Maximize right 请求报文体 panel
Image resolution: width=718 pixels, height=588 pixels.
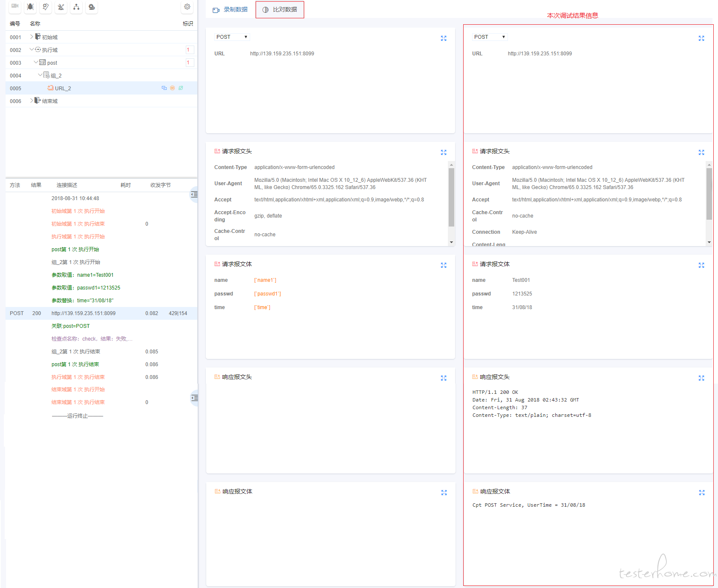pyautogui.click(x=701, y=265)
